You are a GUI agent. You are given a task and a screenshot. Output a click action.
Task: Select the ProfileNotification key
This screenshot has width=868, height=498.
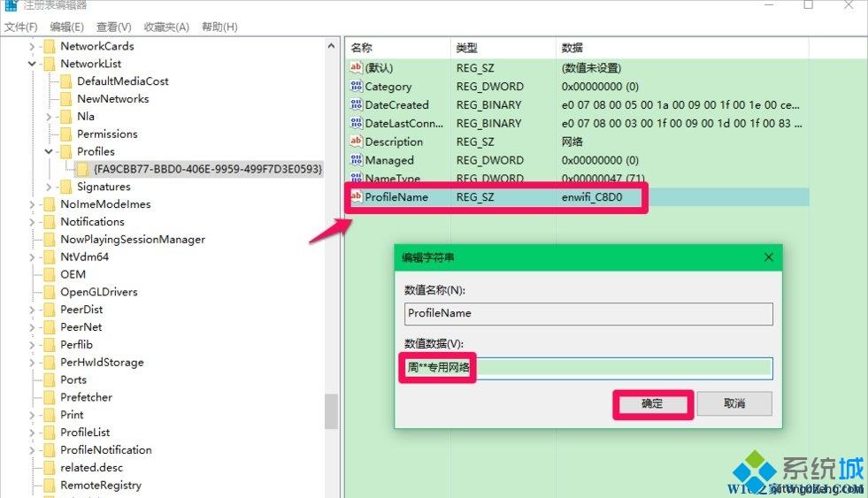[x=105, y=450]
